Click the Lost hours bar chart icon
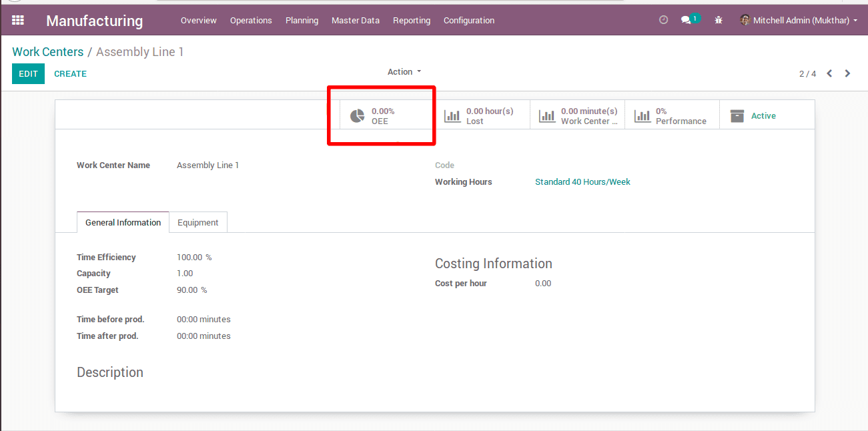 click(x=452, y=116)
